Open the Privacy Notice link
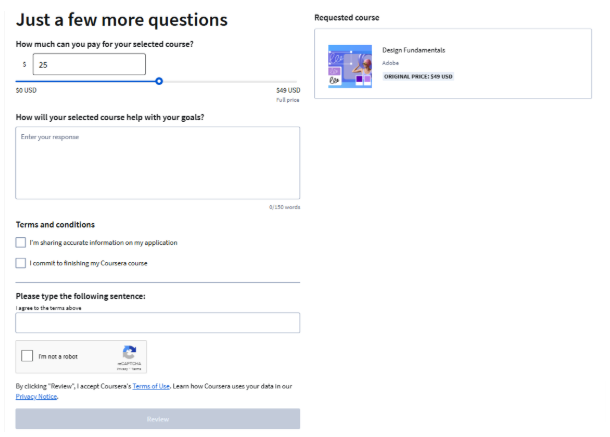Screen dimensions: 610x437 [37, 397]
